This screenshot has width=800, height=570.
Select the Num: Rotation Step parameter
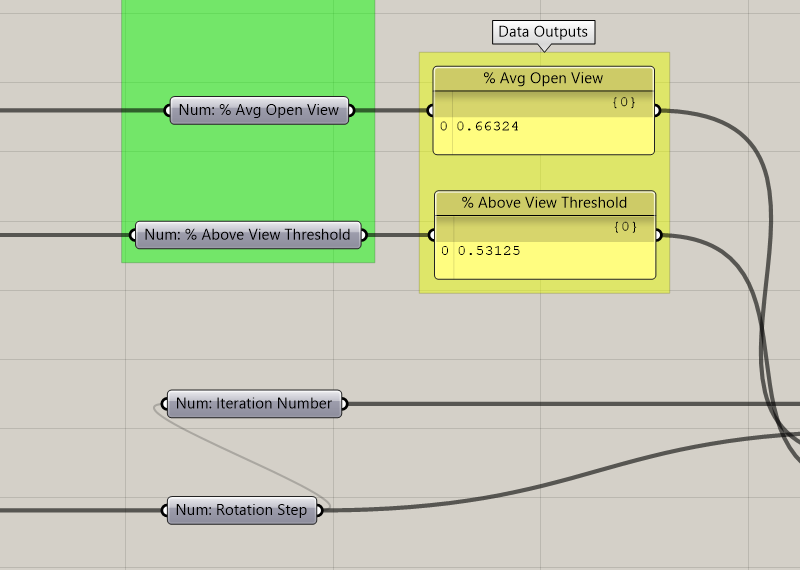tap(242, 510)
